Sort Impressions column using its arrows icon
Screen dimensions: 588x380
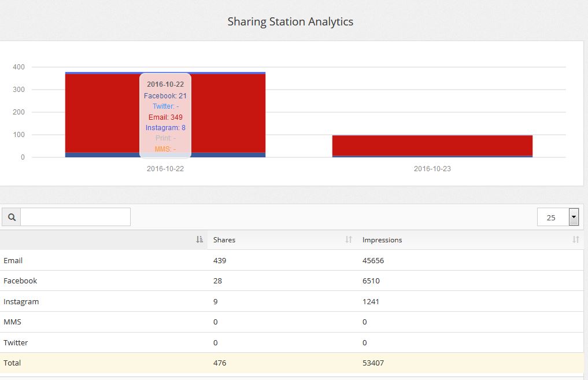[576, 239]
